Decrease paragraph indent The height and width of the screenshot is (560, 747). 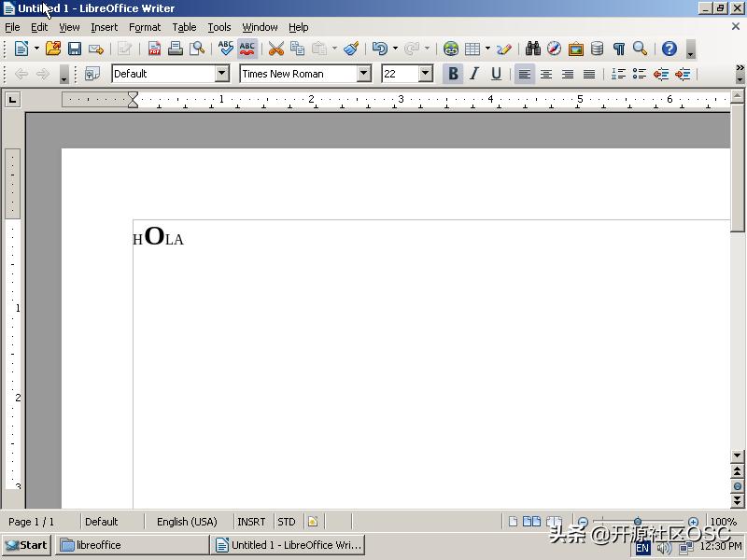pos(661,74)
